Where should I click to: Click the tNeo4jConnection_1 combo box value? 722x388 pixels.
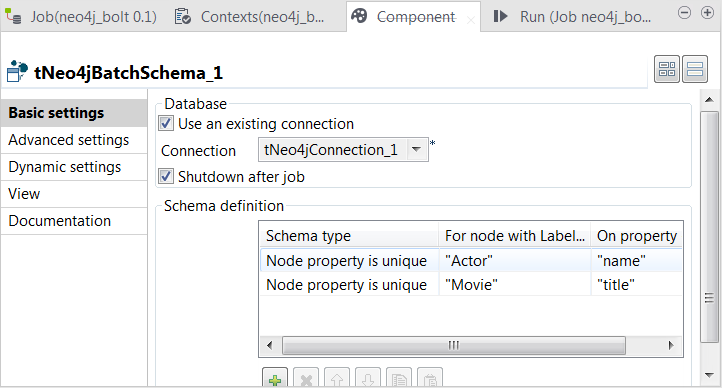coord(332,150)
